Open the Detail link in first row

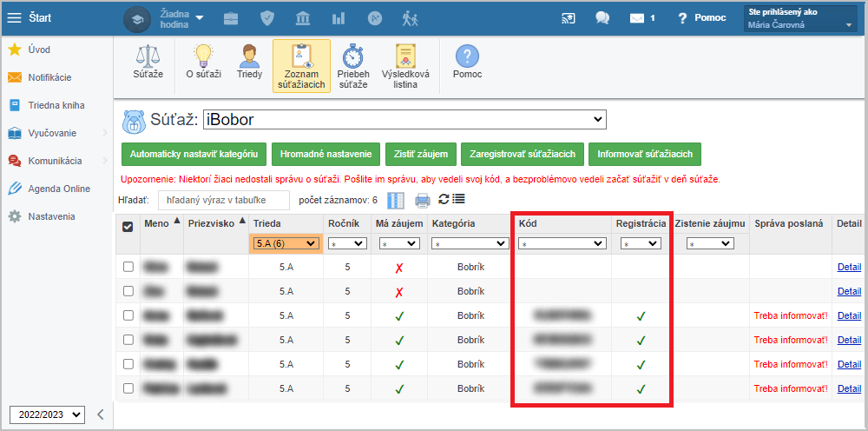[849, 267]
